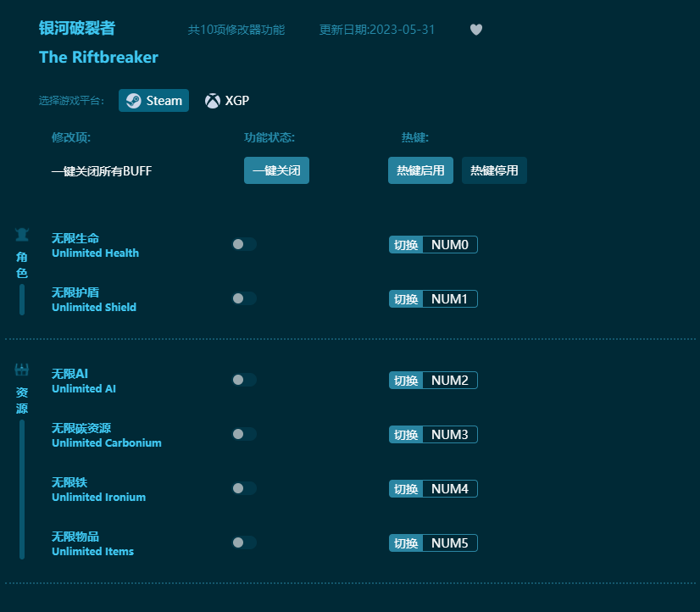Click the NUM3 hotkey label for Carbonium
Image resolution: width=700 pixels, height=612 pixels.
(x=449, y=434)
